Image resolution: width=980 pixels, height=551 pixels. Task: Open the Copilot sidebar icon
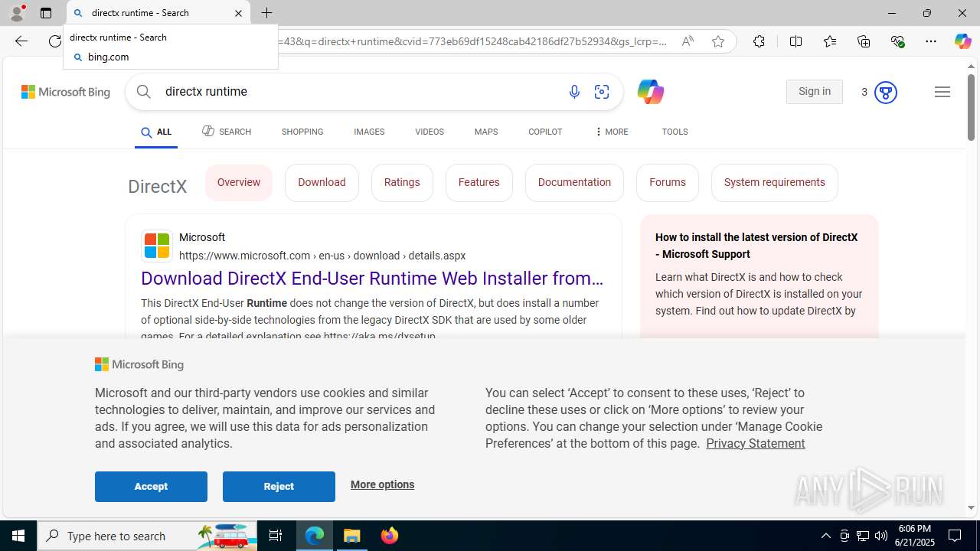click(x=962, y=41)
